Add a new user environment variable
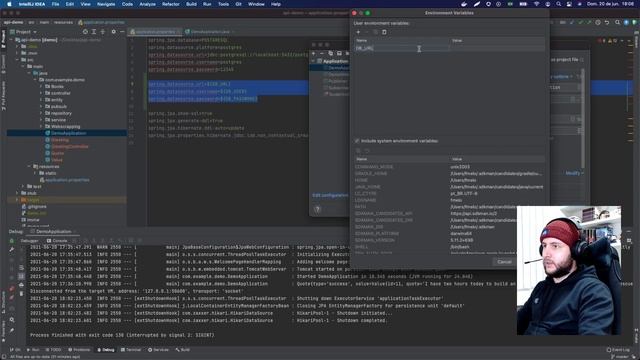Image resolution: width=640 pixels, height=360 pixels. click(x=358, y=32)
